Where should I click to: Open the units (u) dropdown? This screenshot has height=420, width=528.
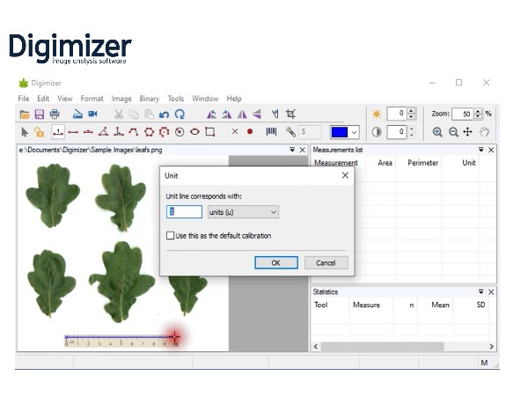(x=243, y=212)
